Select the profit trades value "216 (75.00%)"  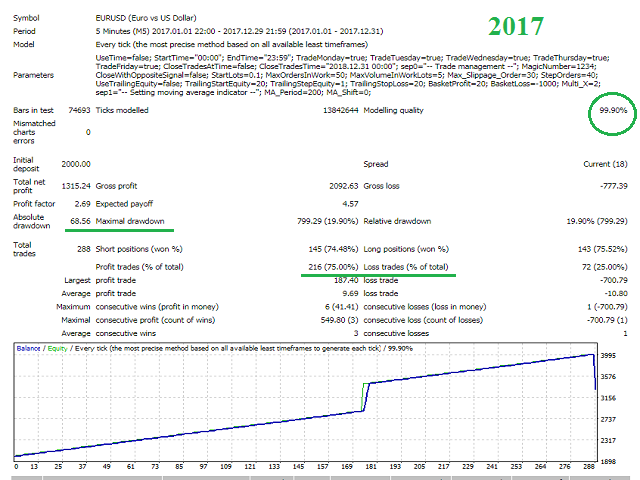point(333,267)
